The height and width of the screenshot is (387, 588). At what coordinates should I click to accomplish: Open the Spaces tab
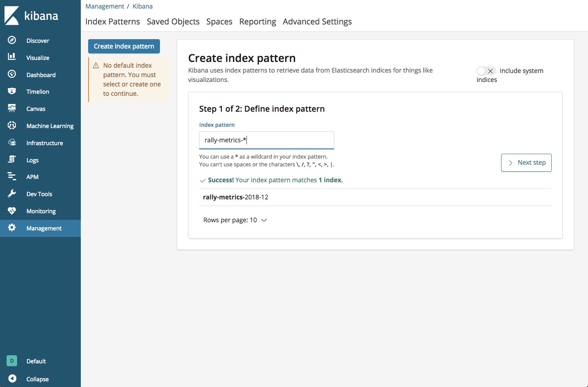(219, 22)
